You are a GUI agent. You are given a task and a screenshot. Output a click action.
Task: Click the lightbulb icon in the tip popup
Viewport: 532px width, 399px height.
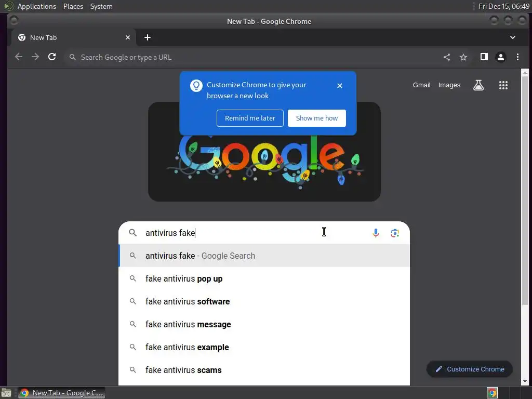(x=196, y=86)
